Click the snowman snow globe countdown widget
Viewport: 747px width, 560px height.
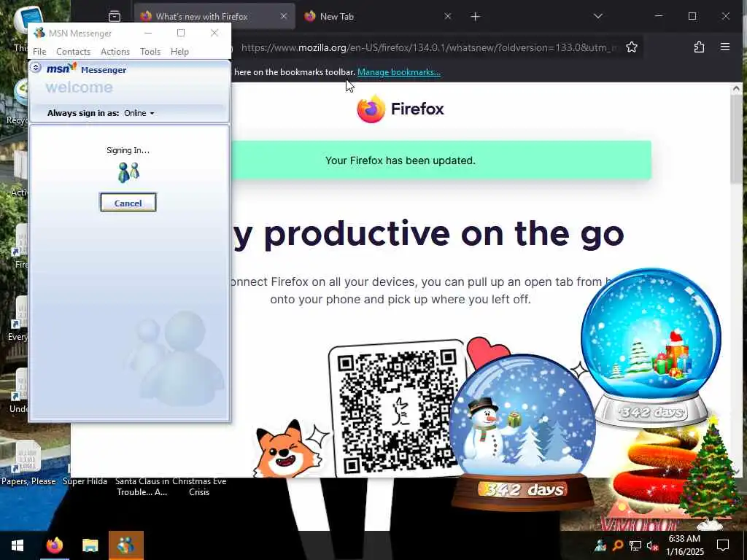[x=522, y=431]
